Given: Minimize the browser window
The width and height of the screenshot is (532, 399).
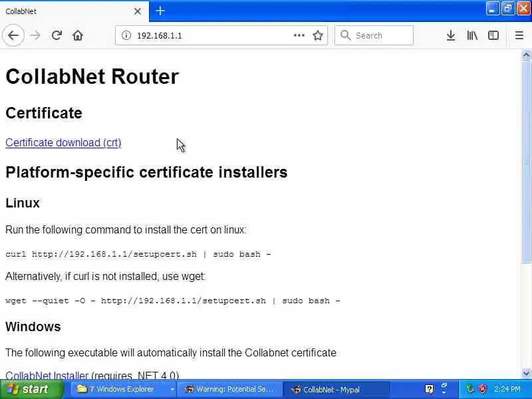Looking at the screenshot, I should (x=492, y=8).
